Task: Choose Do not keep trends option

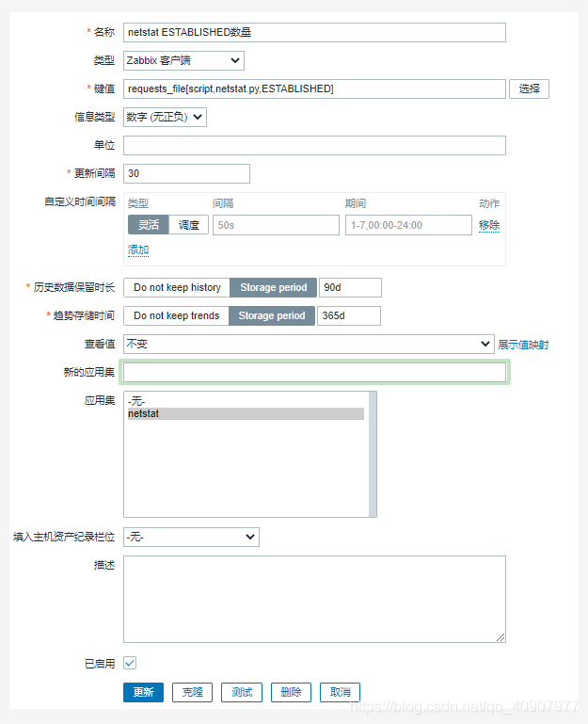Action: pyautogui.click(x=176, y=315)
